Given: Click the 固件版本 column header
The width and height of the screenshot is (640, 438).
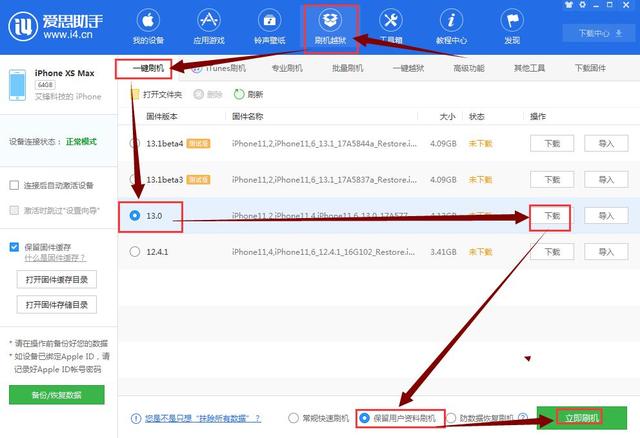Looking at the screenshot, I should 162,116.
